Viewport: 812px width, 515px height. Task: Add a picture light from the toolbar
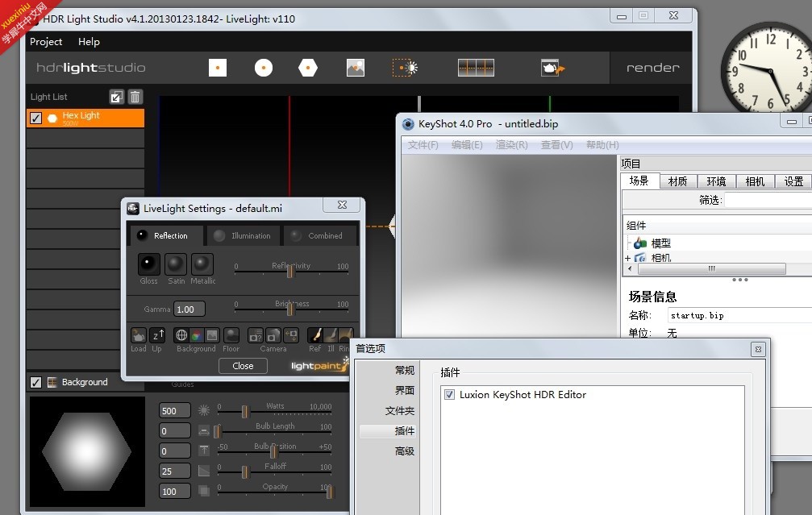(356, 68)
